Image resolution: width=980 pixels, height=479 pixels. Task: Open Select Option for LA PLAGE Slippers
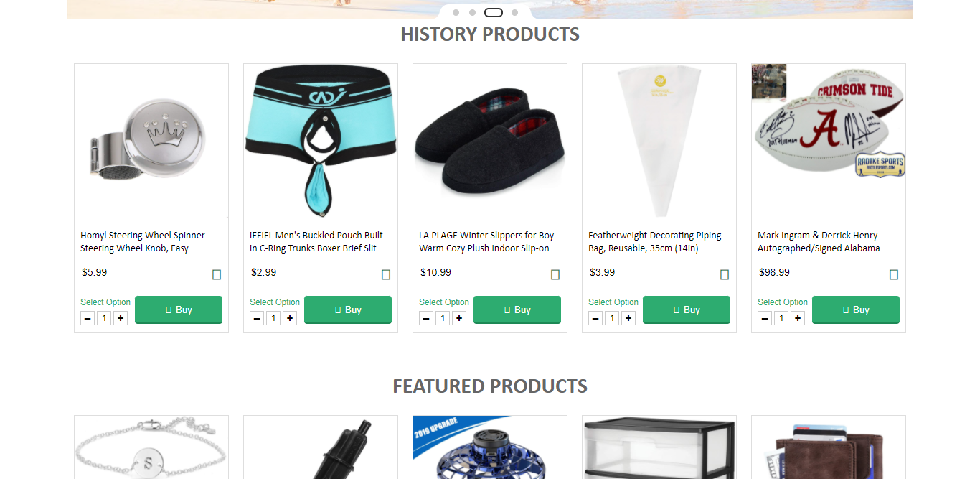point(444,302)
